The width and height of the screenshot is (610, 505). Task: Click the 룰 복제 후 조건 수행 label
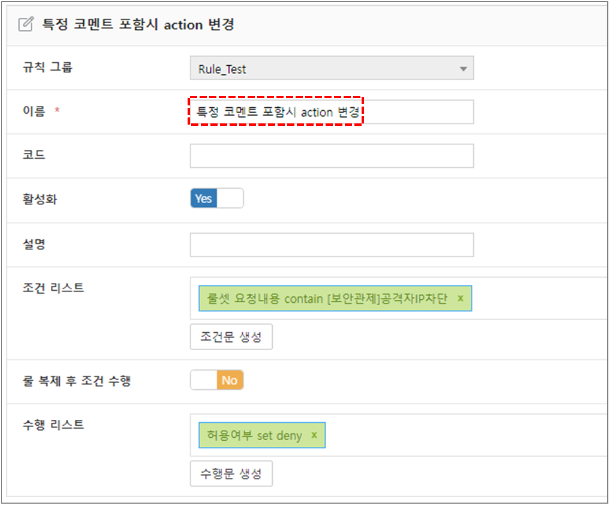77,381
